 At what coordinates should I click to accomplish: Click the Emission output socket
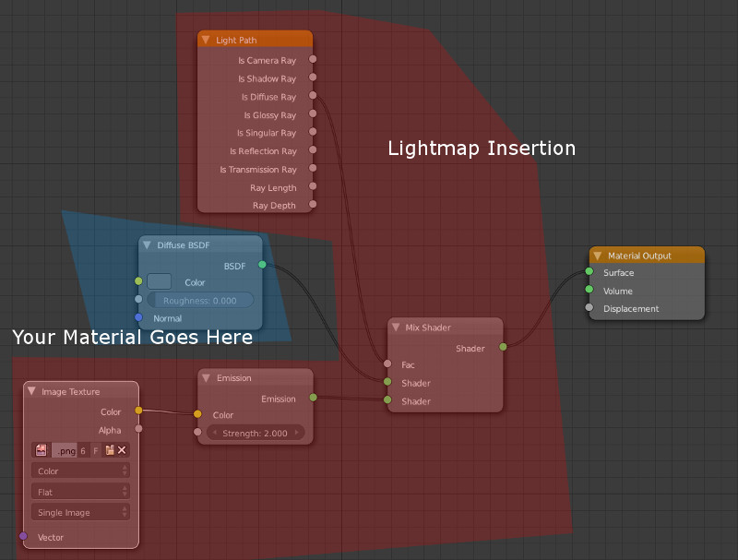click(313, 398)
